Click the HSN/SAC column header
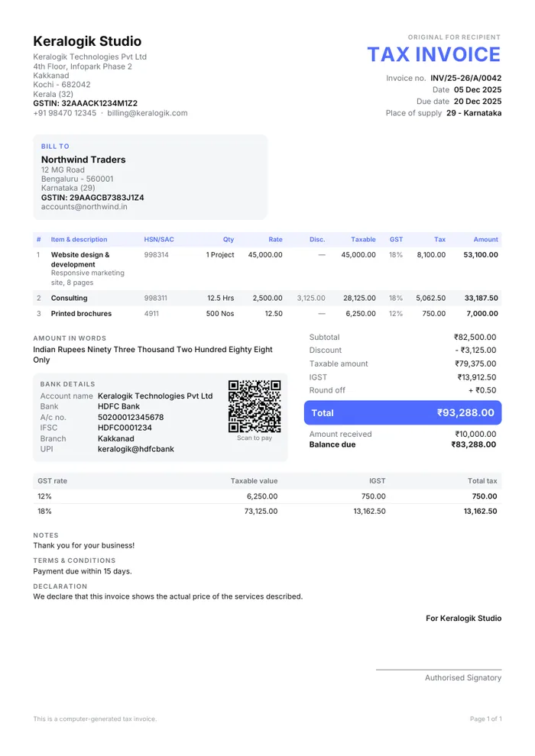Screen dimensions: 535x756 click(x=159, y=240)
